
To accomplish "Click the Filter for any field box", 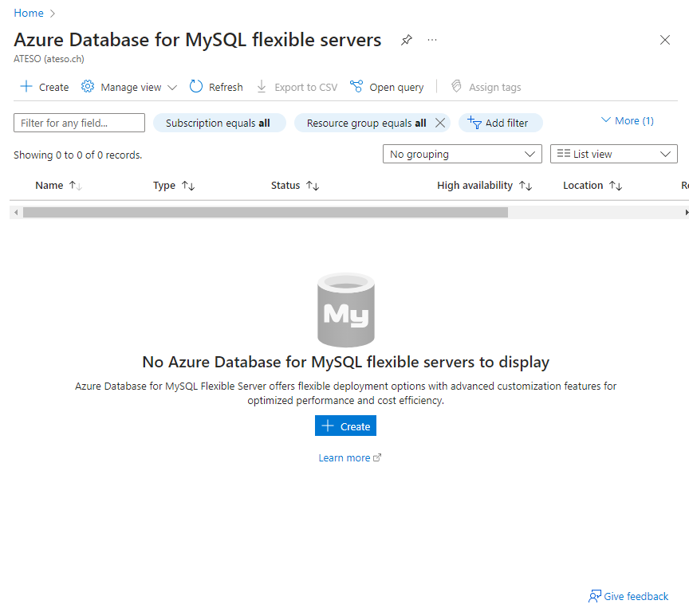I will (79, 123).
